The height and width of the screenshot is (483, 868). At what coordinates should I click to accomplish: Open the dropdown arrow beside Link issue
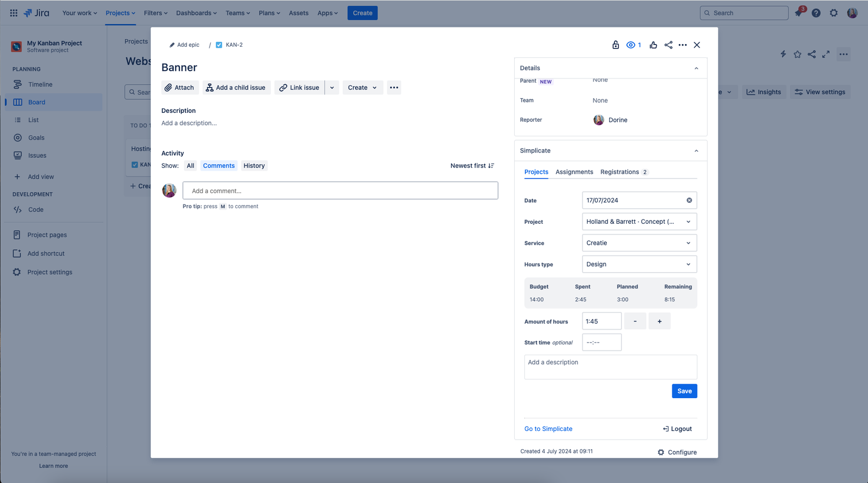pyautogui.click(x=332, y=87)
